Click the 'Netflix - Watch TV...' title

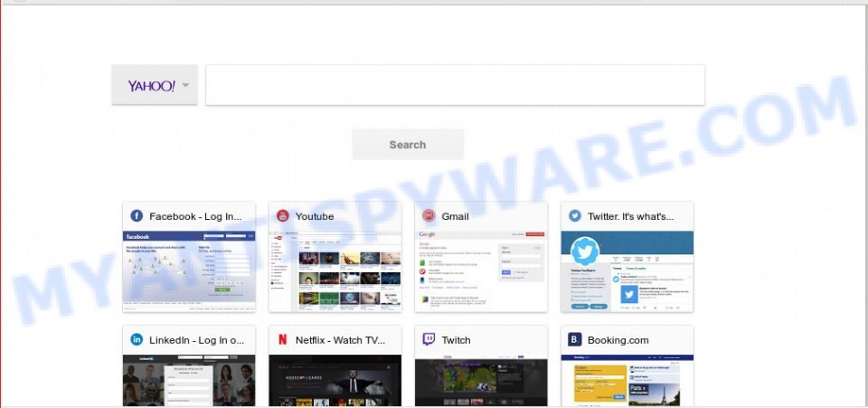point(340,340)
